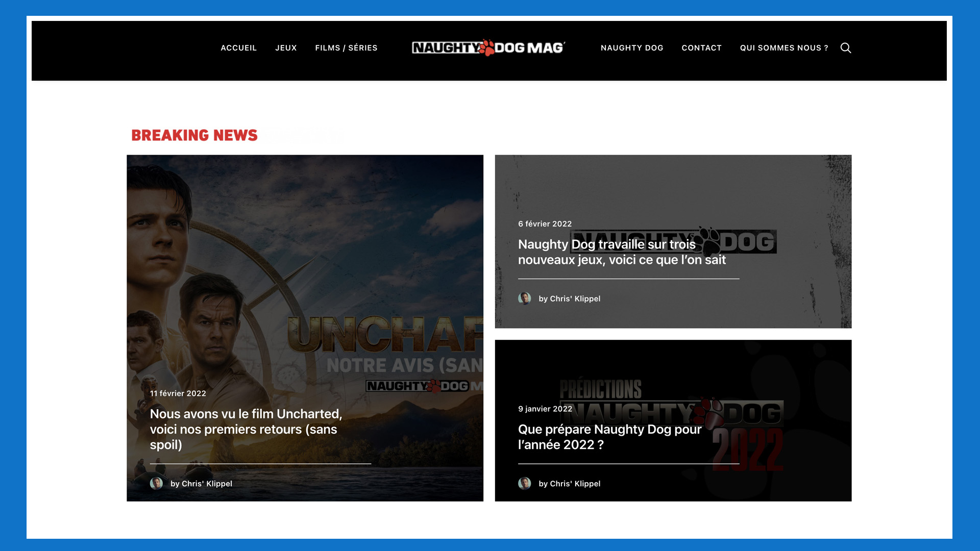Click by Chris' Klippel under 9 janvier article
This screenshot has height=551, width=980.
tap(569, 484)
